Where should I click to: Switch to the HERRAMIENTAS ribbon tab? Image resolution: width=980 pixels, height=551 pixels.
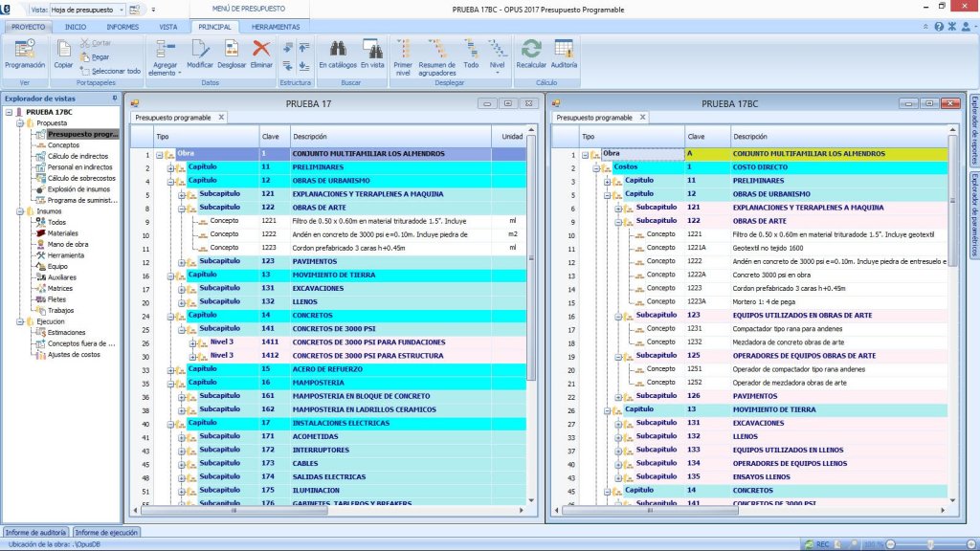pyautogui.click(x=277, y=27)
